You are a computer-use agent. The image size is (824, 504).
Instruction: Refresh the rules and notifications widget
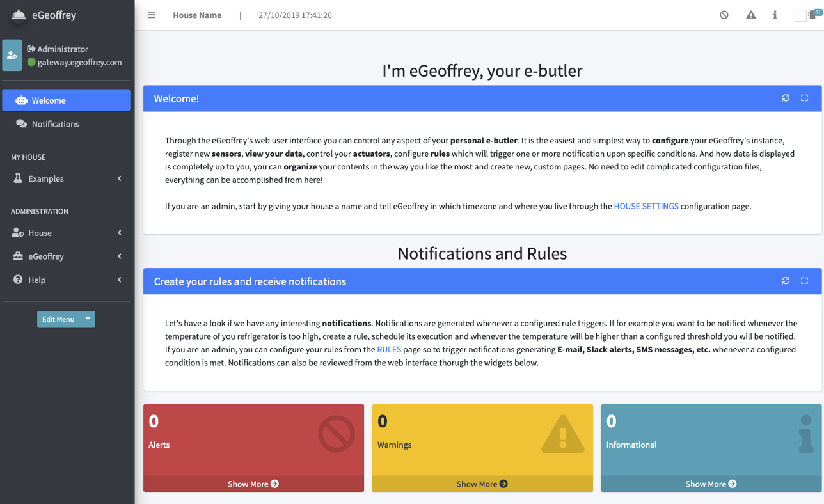tap(786, 281)
